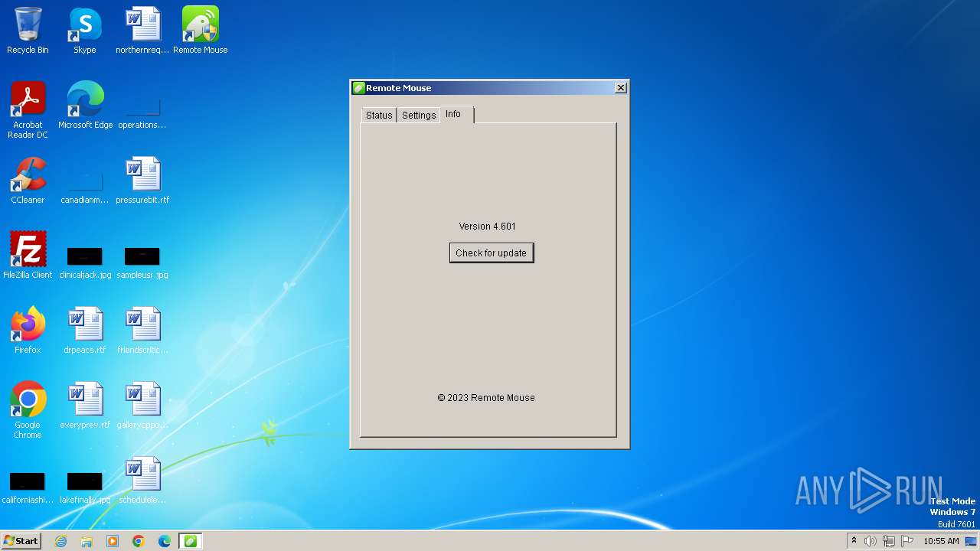Select the northernreq document icon
The width and height of the screenshot is (980, 551).
click(x=142, y=31)
